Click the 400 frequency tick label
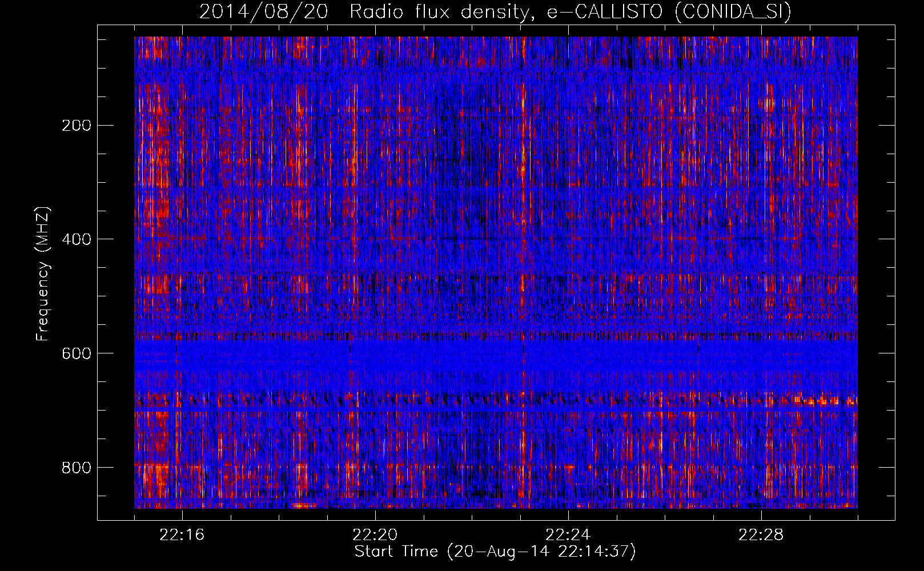 pos(77,239)
